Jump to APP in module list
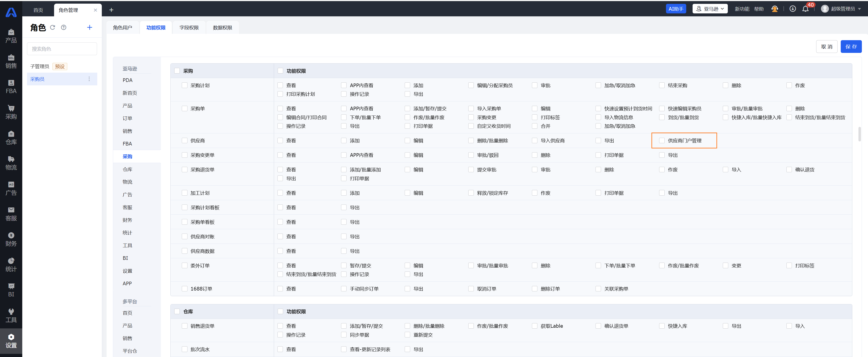The height and width of the screenshot is (357, 868). pos(127,283)
